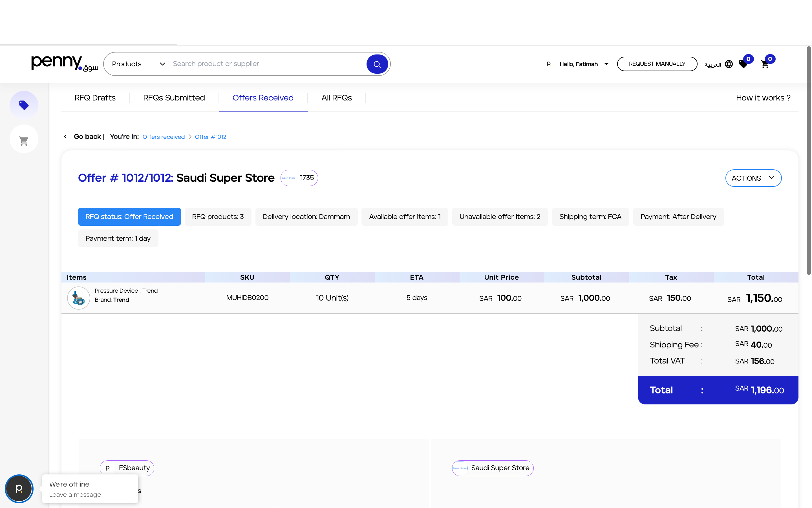Switch to the Offers Received tab
812x508 pixels.
(263, 98)
